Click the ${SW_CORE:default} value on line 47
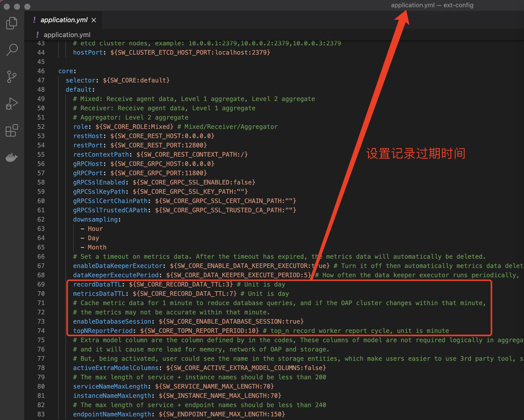Screen dimensions: 524x420 [x=136, y=80]
